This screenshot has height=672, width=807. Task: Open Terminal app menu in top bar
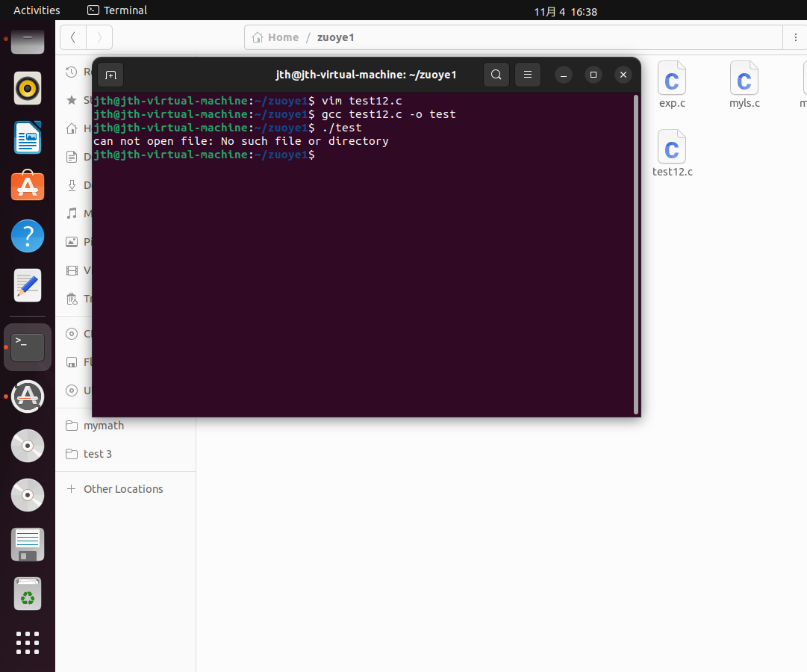[117, 10]
